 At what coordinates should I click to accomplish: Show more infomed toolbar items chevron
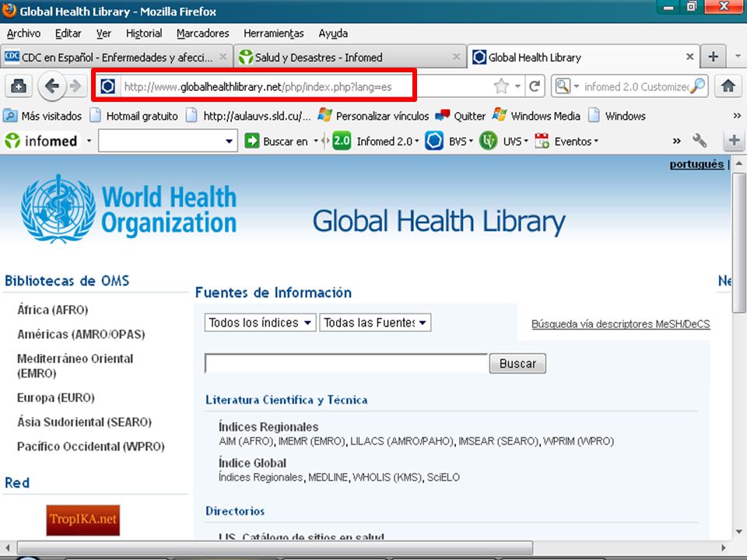tap(676, 141)
